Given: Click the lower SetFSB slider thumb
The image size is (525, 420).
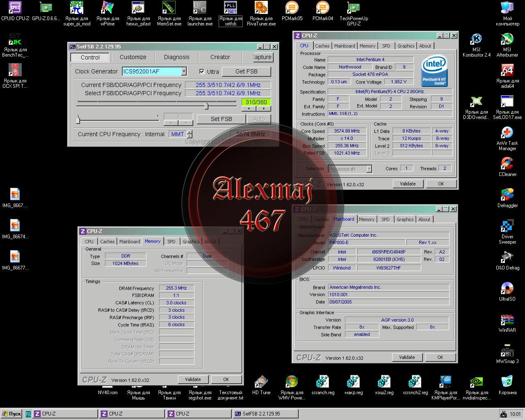Looking at the screenshot, I should click(78, 120).
